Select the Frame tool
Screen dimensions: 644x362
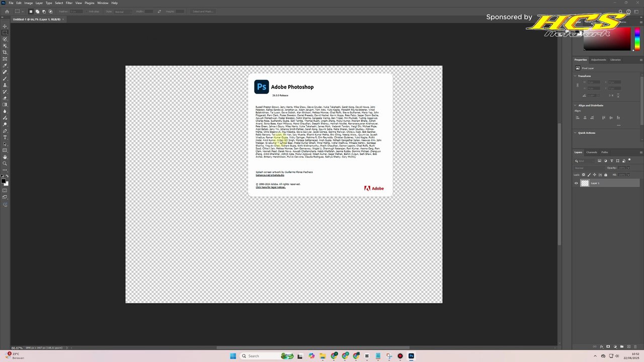5,59
